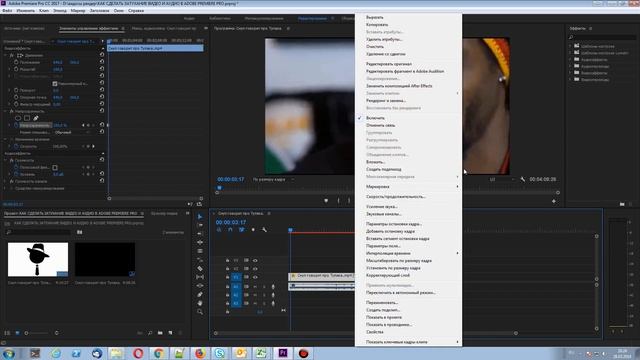Open Opera browser from the taskbar
The height and width of the screenshot is (360, 640).
(138, 353)
